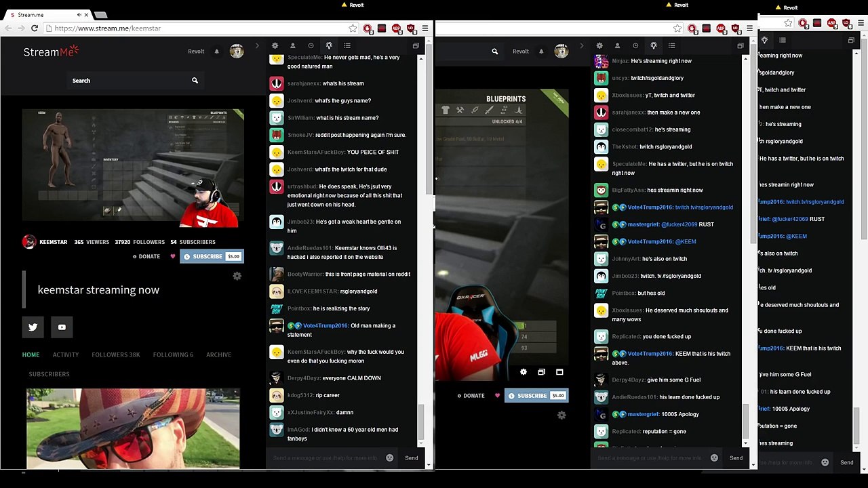Open Chrome menu in left browser
868x488 pixels.
(425, 28)
